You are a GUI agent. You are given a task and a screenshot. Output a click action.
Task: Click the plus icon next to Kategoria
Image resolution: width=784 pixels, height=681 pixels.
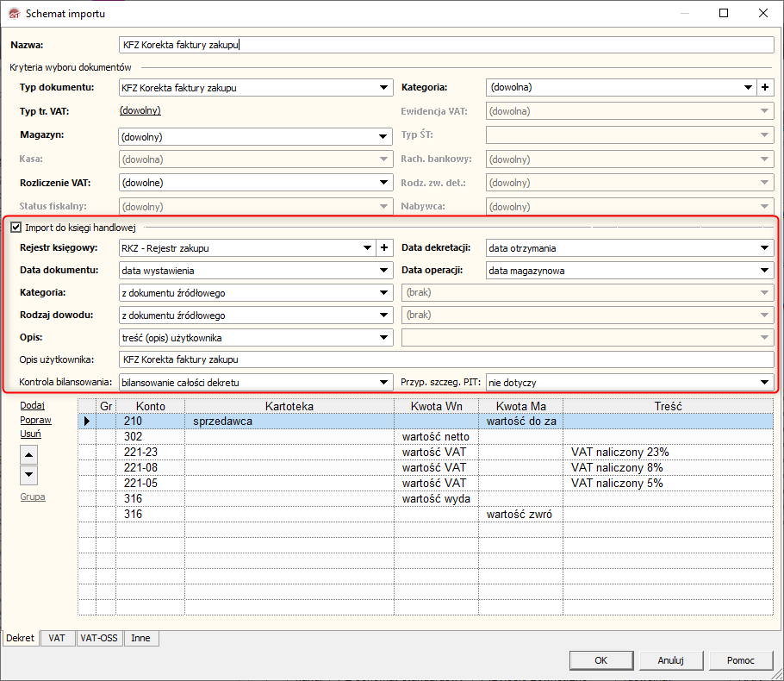coord(765,88)
